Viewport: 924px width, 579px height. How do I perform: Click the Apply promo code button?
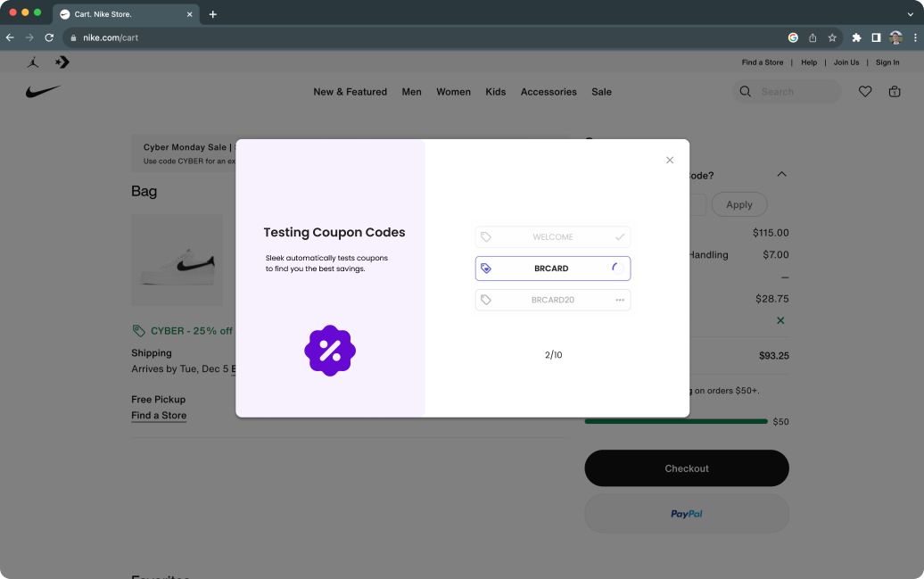[739, 204]
